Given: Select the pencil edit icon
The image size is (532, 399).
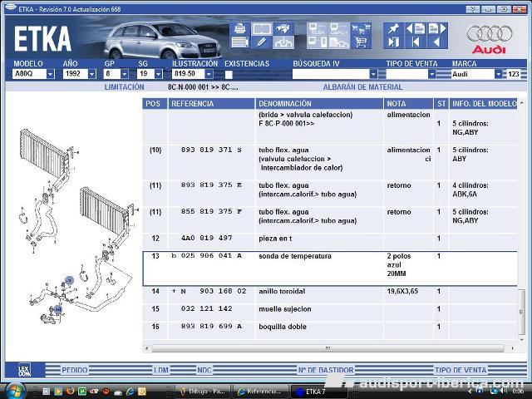Looking at the screenshot, I should pyautogui.click(x=262, y=42).
